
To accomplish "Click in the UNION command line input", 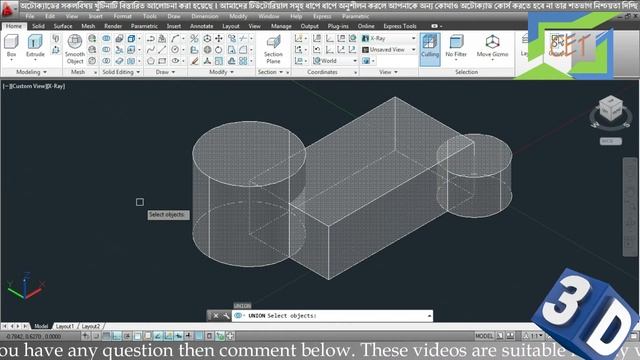I will (333, 316).
